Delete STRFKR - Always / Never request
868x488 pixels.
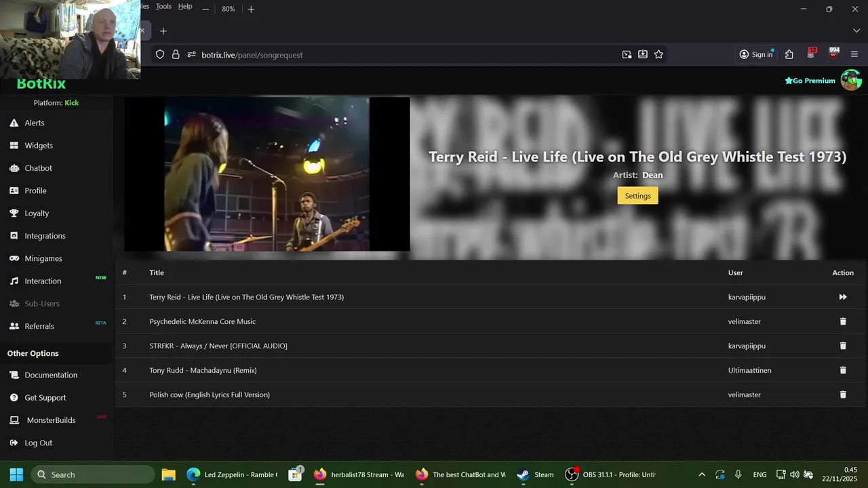tap(843, 346)
